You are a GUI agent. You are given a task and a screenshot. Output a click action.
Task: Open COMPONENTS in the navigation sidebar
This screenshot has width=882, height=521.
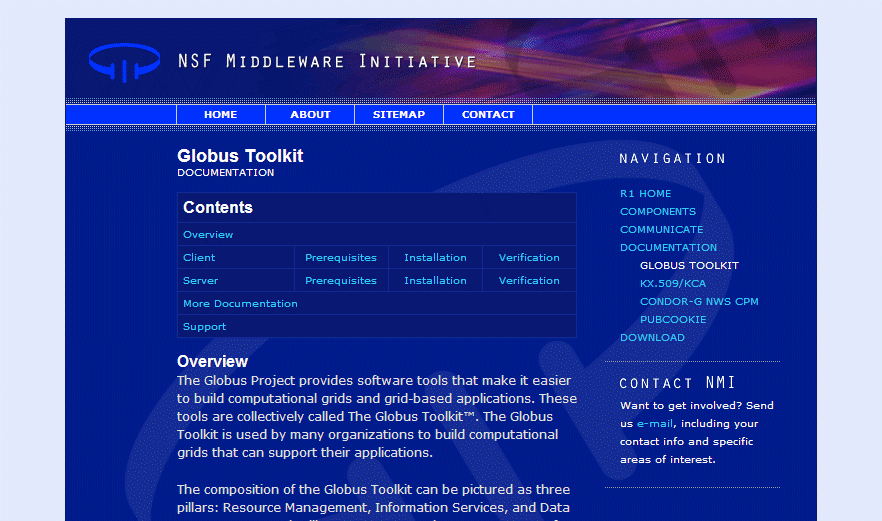click(x=657, y=212)
